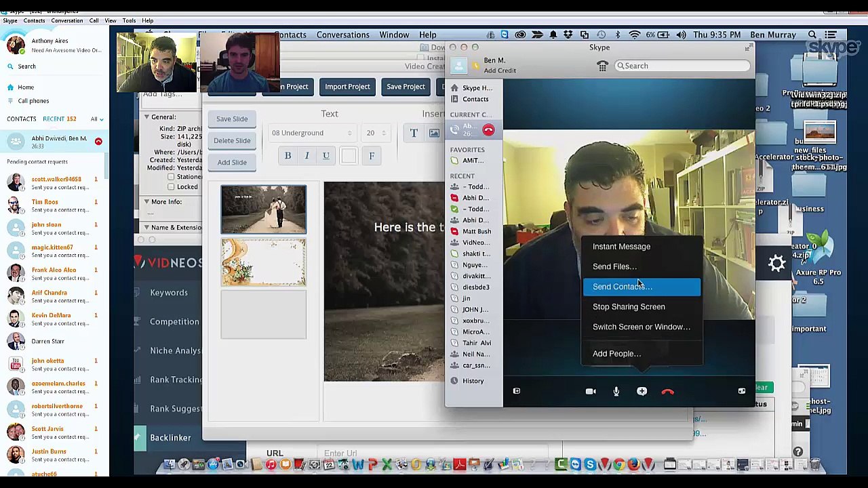Select Send Contacts in the popup menu
This screenshot has width=868, height=488.
point(642,287)
